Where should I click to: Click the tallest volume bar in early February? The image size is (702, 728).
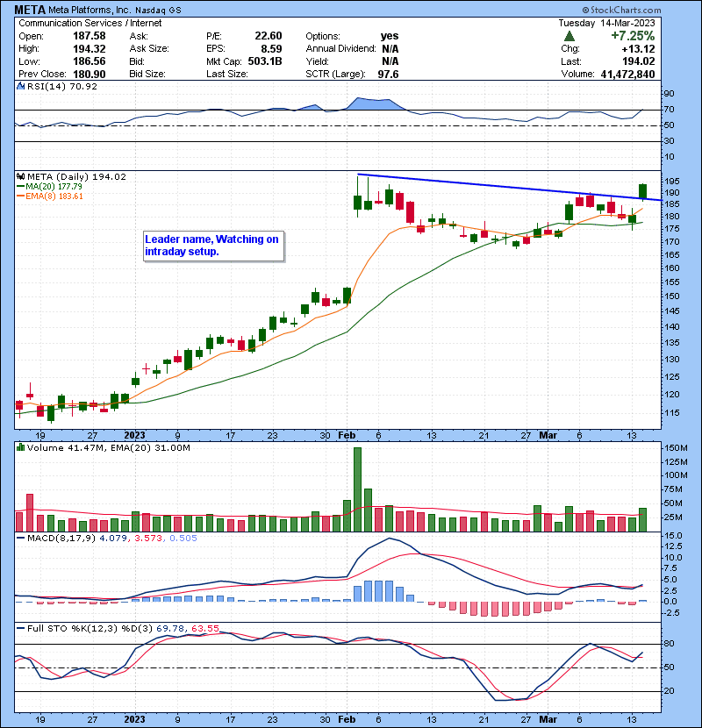click(357, 489)
